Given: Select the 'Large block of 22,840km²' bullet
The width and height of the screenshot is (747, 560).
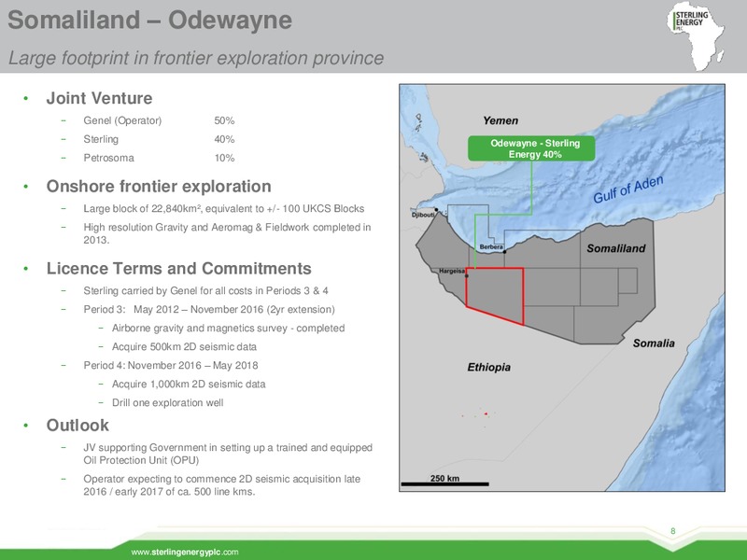Looking at the screenshot, I should [223, 208].
